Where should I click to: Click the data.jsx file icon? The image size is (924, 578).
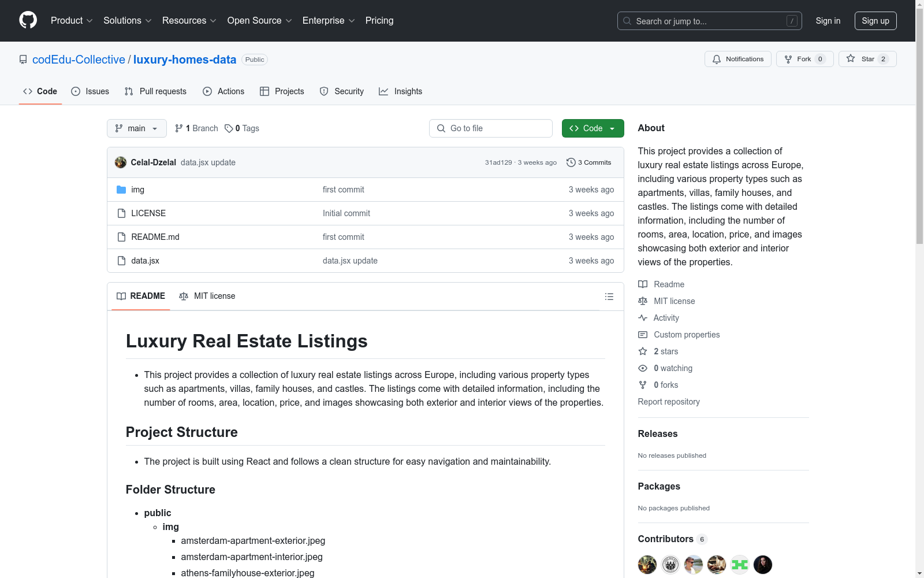121,261
